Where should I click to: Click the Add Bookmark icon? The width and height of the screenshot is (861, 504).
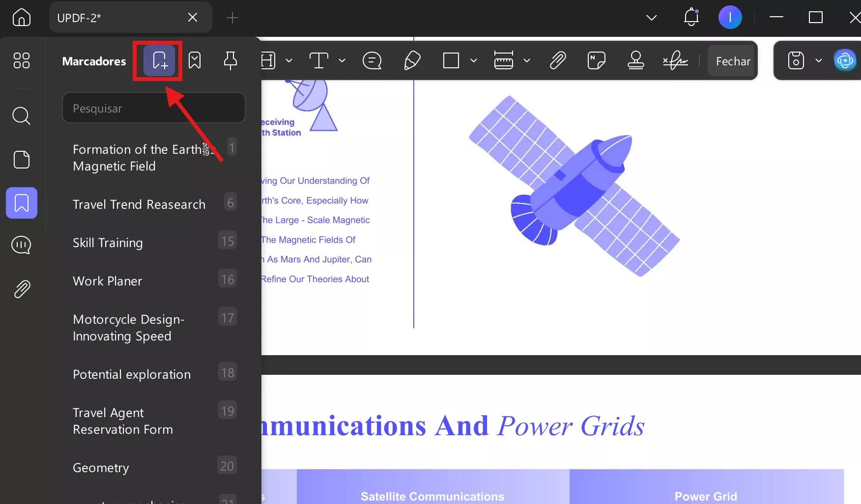159,60
